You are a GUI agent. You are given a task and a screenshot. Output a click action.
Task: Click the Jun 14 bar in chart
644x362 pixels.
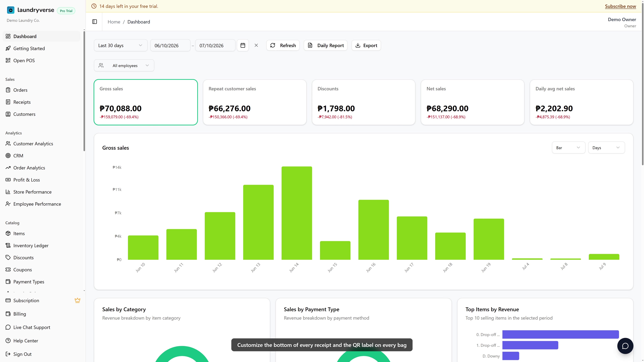pyautogui.click(x=297, y=213)
